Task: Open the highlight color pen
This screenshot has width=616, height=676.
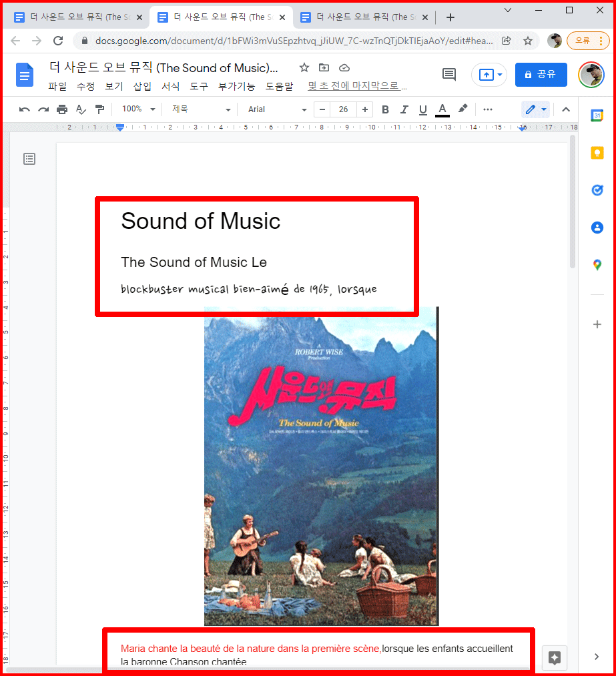Action: click(463, 109)
